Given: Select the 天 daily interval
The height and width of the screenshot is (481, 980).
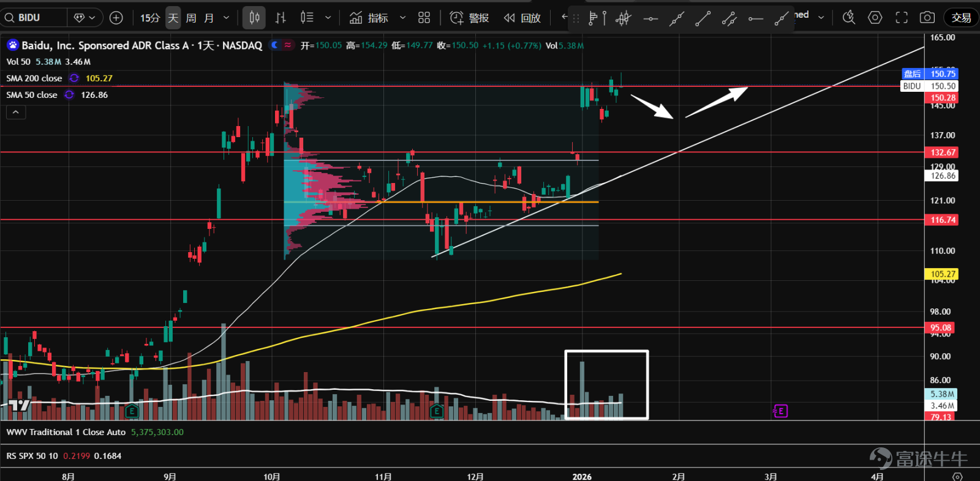Looking at the screenshot, I should [173, 18].
